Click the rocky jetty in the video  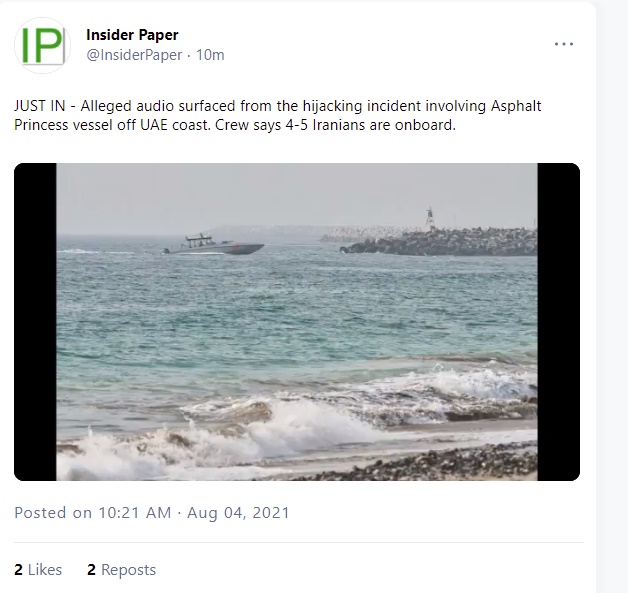439,242
